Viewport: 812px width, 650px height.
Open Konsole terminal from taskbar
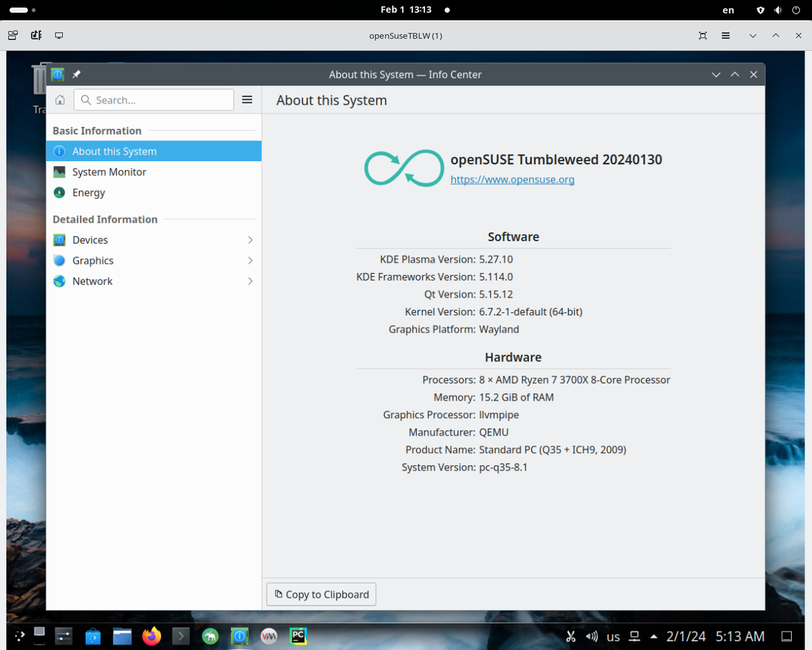coord(181,636)
